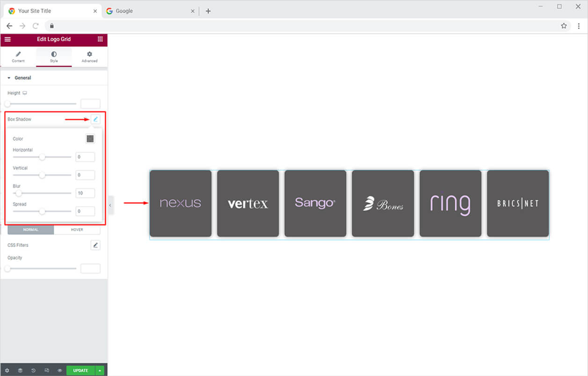Click the green Update button
Viewport: 588px width, 376px height.
80,370
